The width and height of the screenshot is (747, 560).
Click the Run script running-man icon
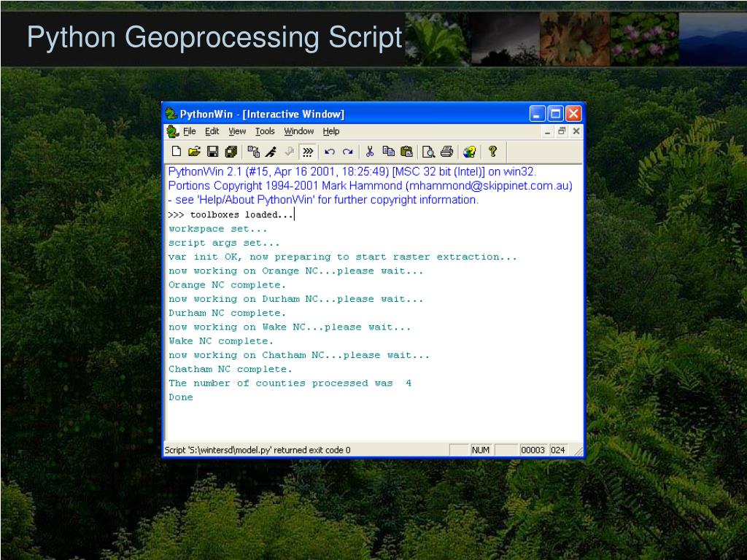(271, 152)
